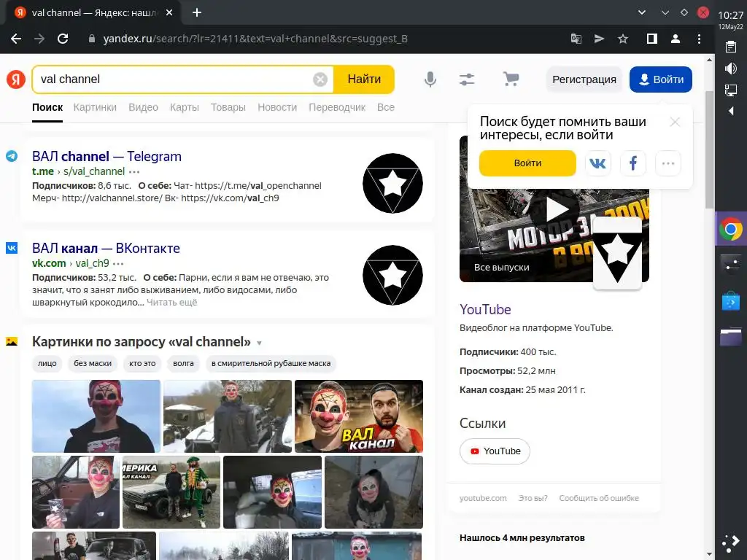The width and height of the screenshot is (747, 560).
Task: Click the volume speaker icon in panel
Action: tap(731, 69)
